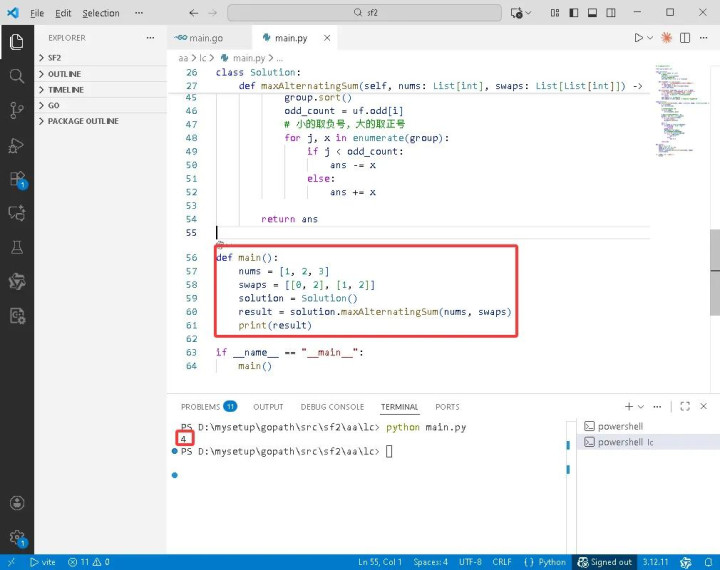Open the Testing flask icon view
This screenshot has width=720, height=570.
tap(16, 247)
